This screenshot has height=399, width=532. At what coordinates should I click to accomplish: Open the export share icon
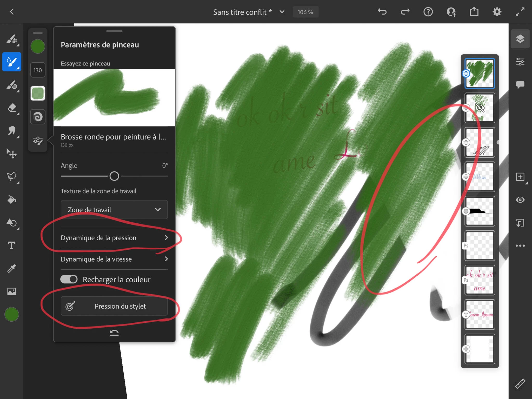(x=474, y=12)
